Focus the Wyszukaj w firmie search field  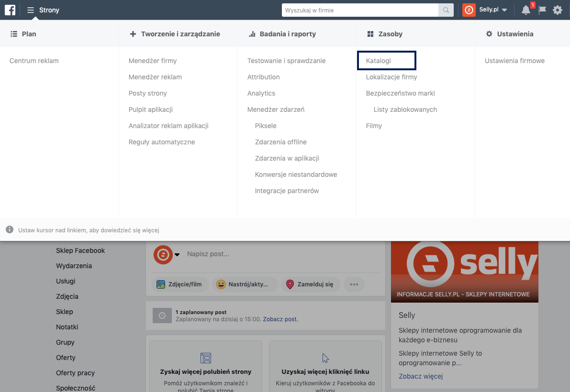pos(360,10)
